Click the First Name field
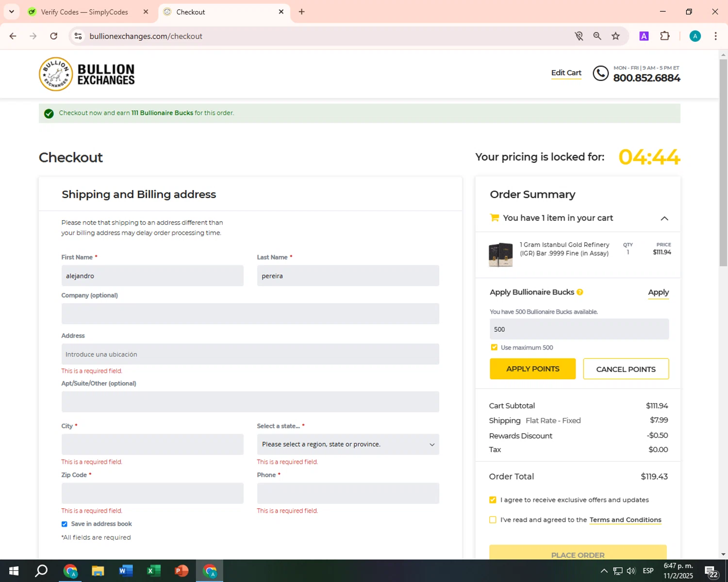This screenshot has width=728, height=582. pos(152,275)
